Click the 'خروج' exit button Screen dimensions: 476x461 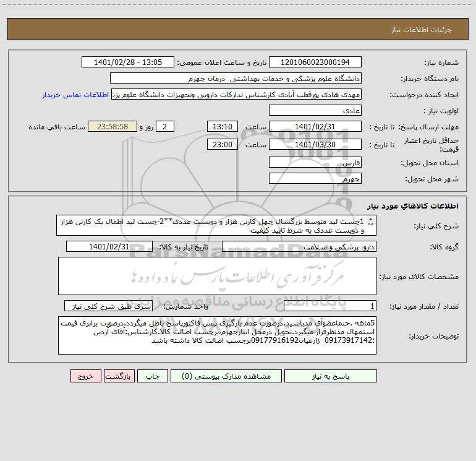(x=86, y=376)
